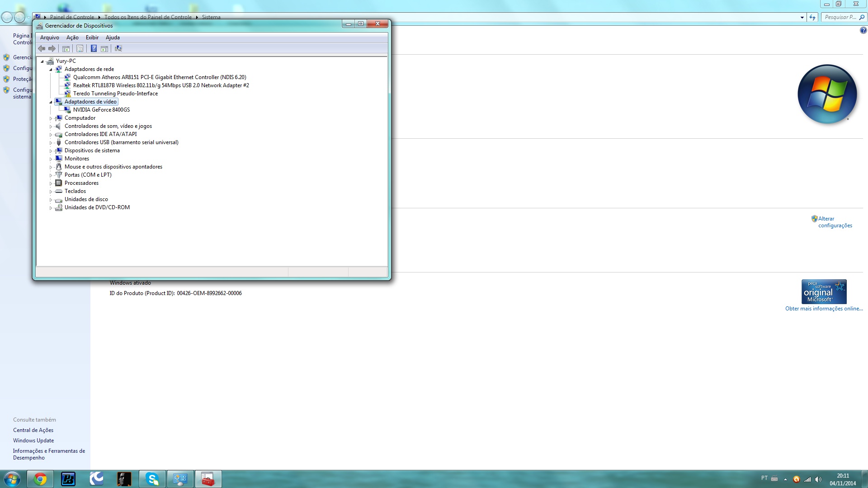Screen dimensions: 868x488
Task: Expand Controladores USB category
Action: pyautogui.click(x=51, y=143)
